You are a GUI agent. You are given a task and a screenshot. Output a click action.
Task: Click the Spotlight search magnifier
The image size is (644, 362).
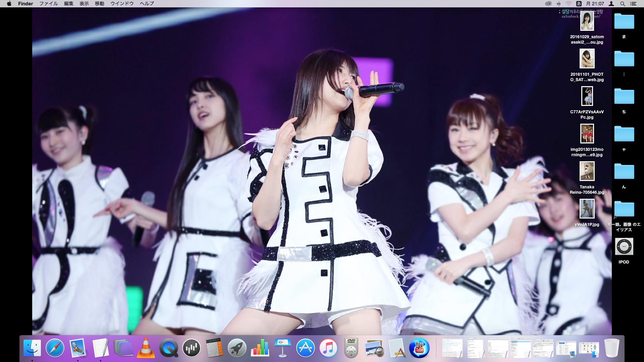coord(623,4)
